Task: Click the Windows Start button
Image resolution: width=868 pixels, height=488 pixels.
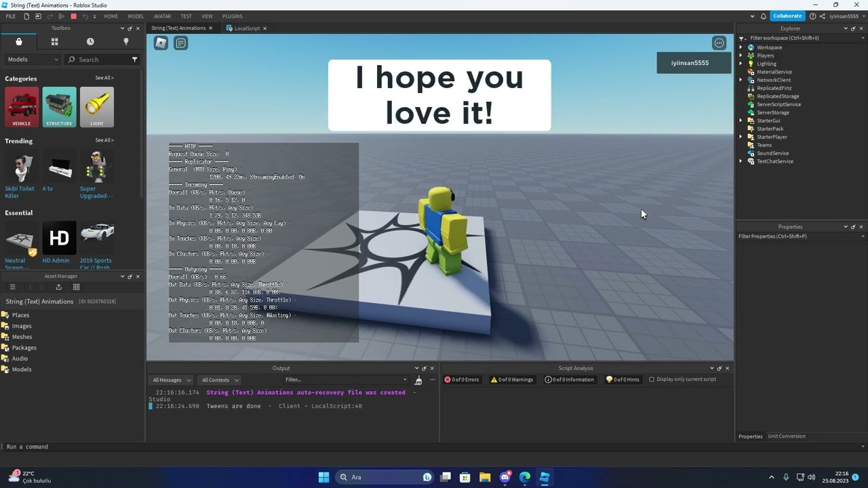Action: [323, 477]
